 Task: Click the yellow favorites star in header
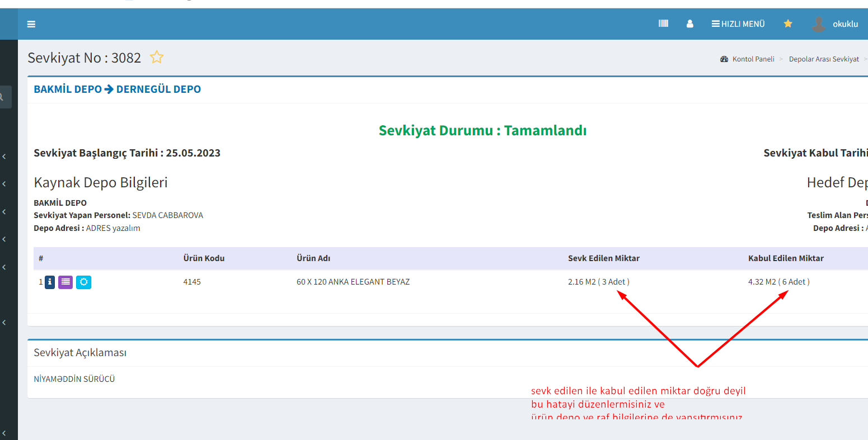[787, 23]
